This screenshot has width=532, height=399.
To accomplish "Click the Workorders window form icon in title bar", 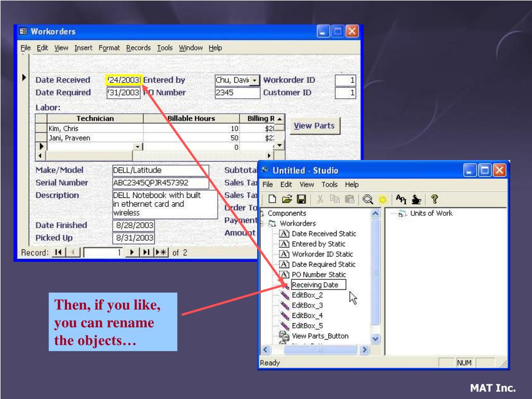I will tap(23, 31).
